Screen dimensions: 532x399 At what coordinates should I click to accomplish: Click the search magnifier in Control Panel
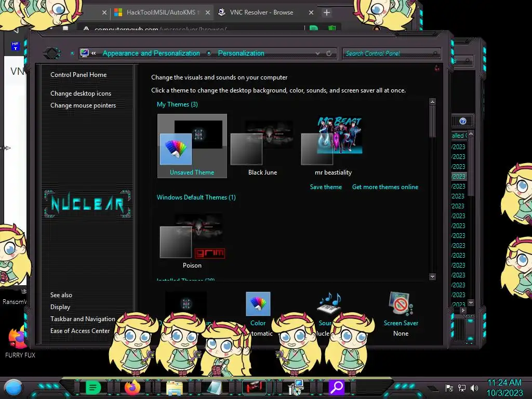tap(435, 54)
